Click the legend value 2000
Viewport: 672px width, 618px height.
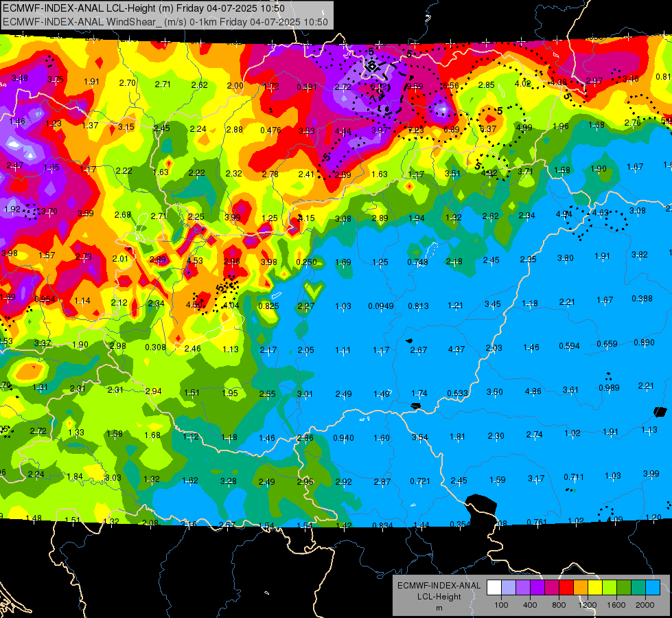point(645,605)
